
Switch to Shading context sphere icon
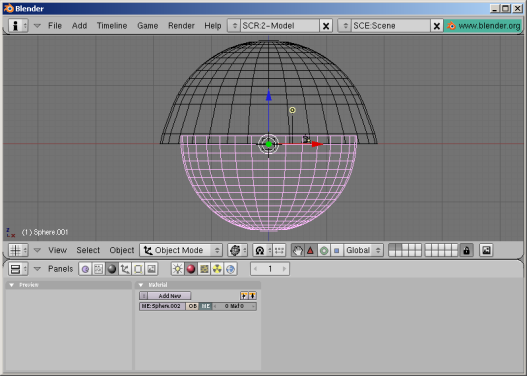112,269
